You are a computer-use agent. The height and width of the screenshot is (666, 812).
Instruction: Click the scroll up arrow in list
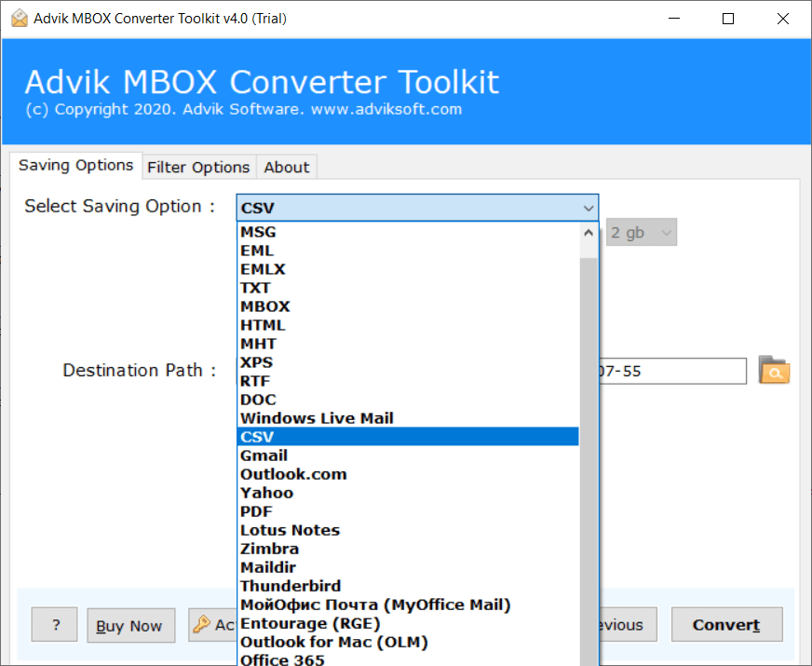click(589, 233)
